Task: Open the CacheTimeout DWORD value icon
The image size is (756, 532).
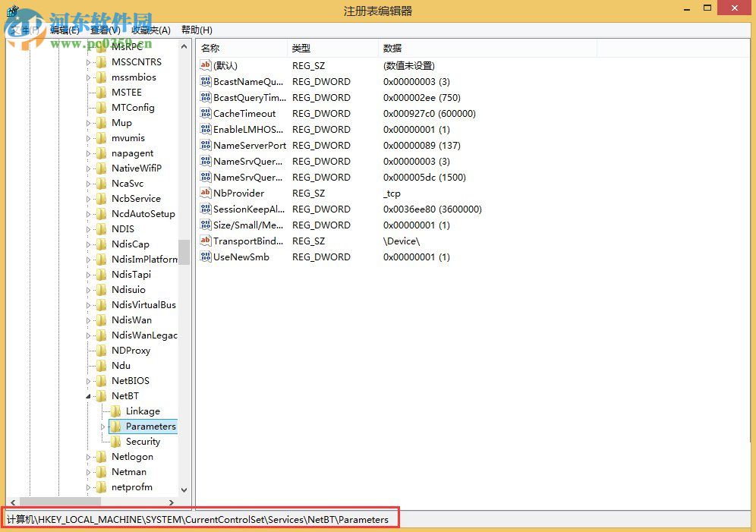Action: 206,113
